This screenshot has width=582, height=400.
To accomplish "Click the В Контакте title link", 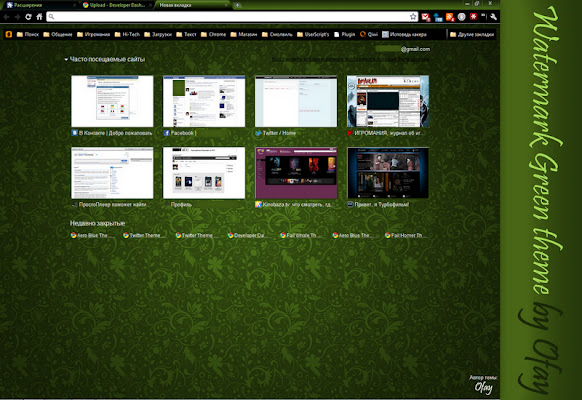I will click(115, 133).
